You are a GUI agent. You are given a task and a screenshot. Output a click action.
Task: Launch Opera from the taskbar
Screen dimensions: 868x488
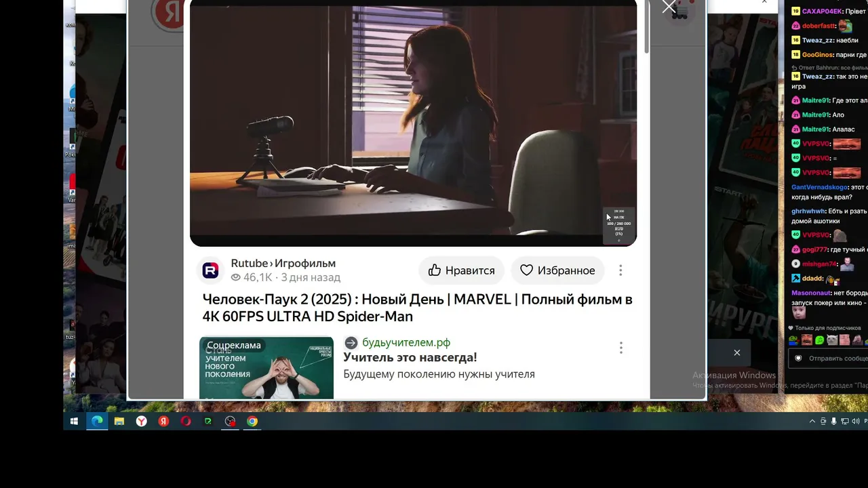[x=186, y=421]
